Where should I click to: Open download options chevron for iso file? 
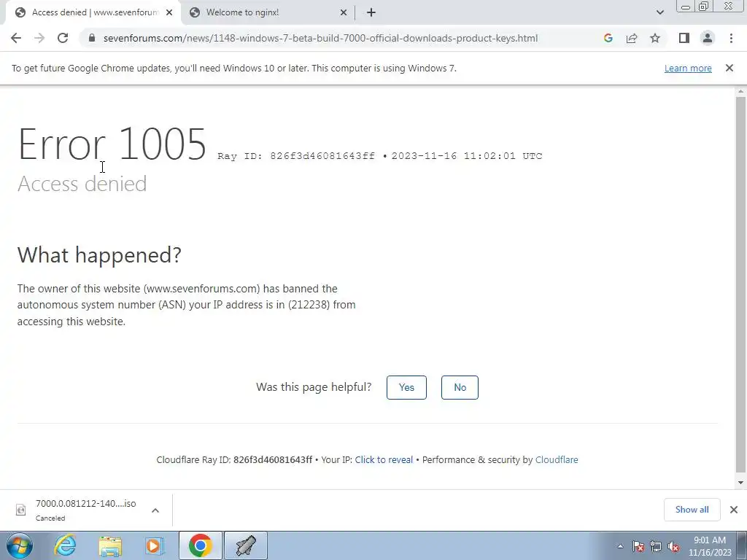click(x=155, y=510)
